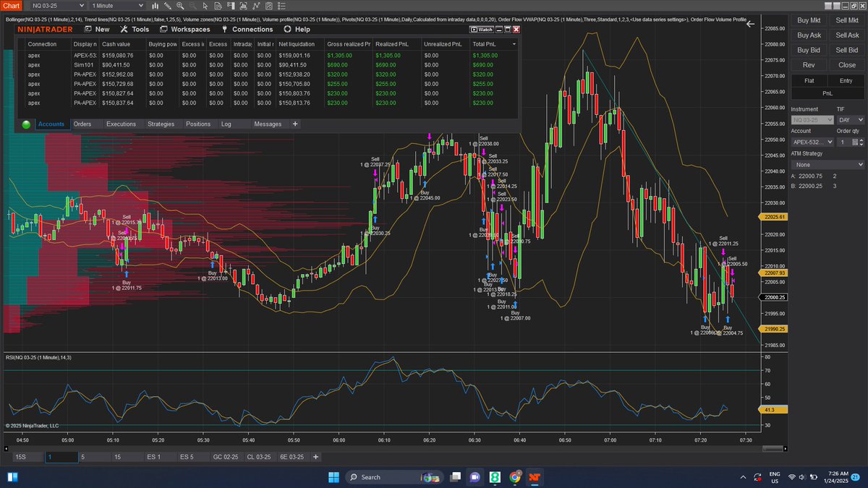
Task: Open the column options arrow beside Total PnL
Action: click(514, 44)
